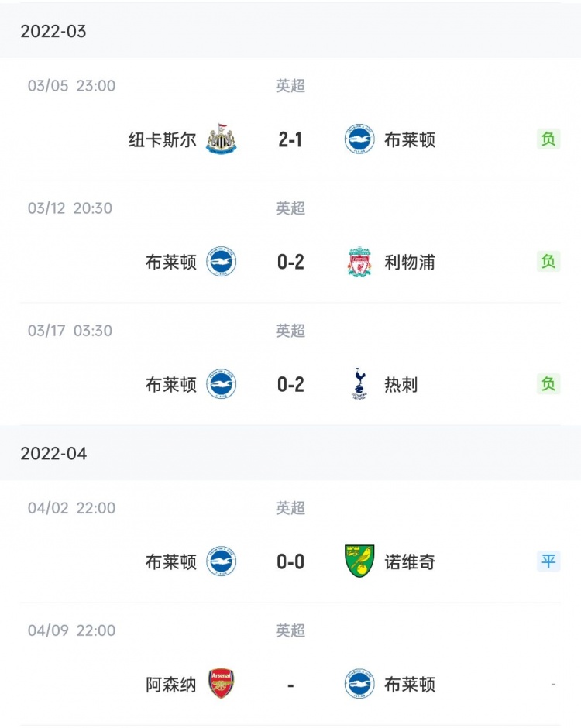Click the 纽卡斯尔 team name
The height and width of the screenshot is (728, 581).
[163, 139]
